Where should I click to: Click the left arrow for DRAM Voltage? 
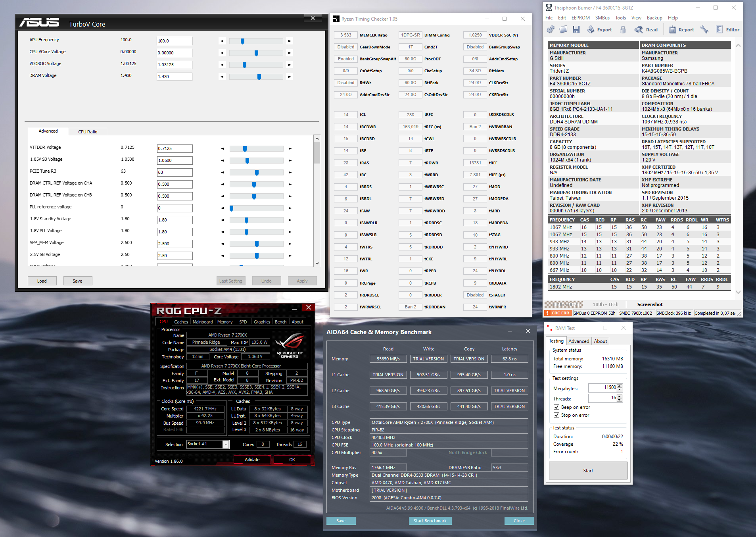pos(222,77)
